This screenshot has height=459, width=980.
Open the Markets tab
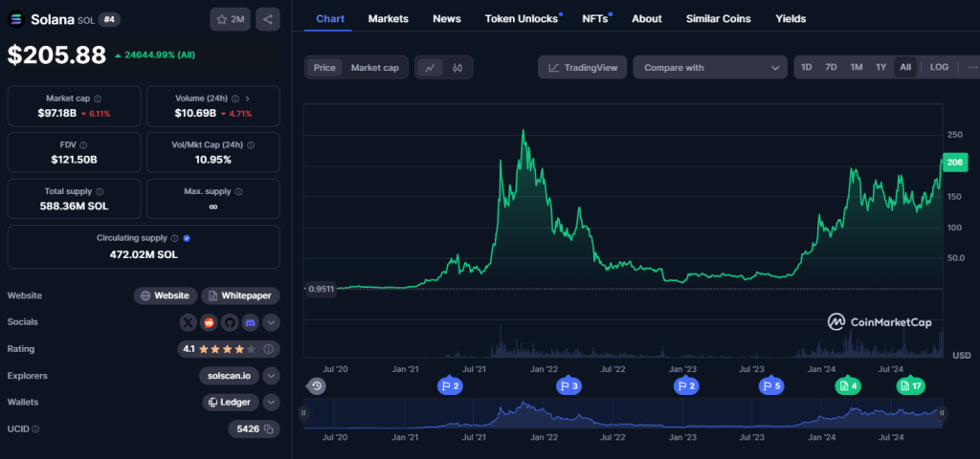[x=389, y=19]
